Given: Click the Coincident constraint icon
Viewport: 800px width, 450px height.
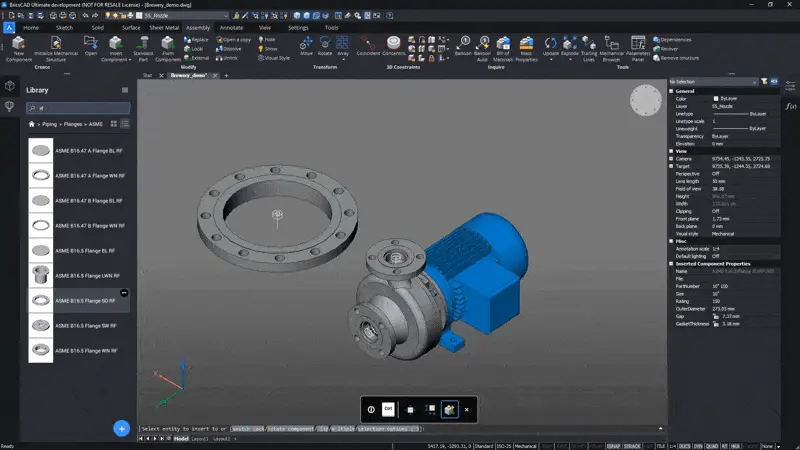Looking at the screenshot, I should 368,44.
